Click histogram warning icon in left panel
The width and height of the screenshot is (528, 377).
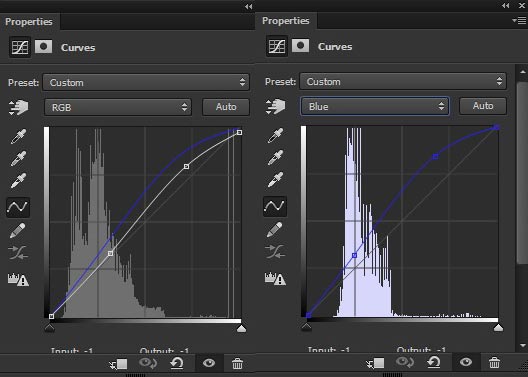[x=18, y=279]
